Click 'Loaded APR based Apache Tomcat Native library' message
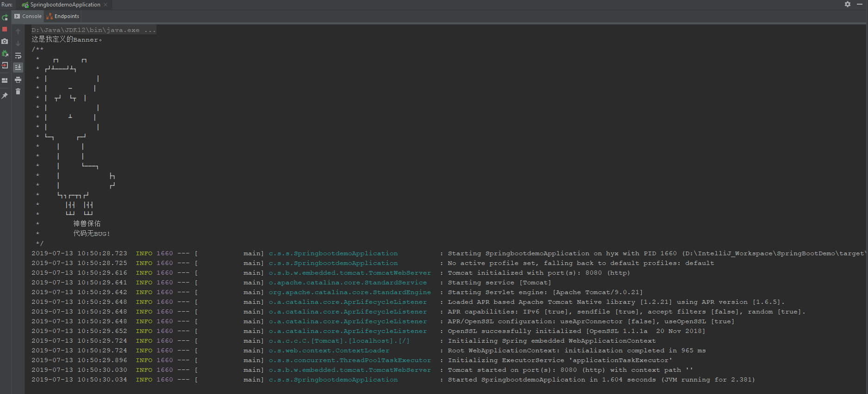Image resolution: width=868 pixels, height=394 pixels. (x=616, y=302)
